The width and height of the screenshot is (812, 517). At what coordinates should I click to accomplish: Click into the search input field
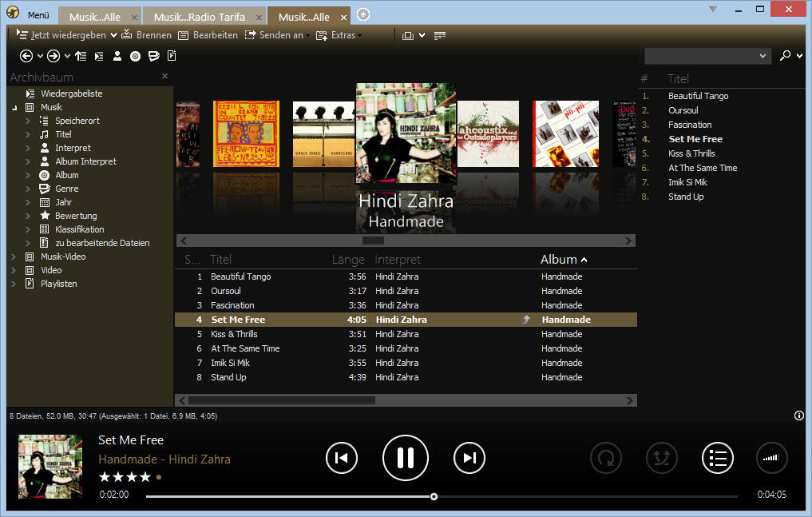pyautogui.click(x=702, y=55)
